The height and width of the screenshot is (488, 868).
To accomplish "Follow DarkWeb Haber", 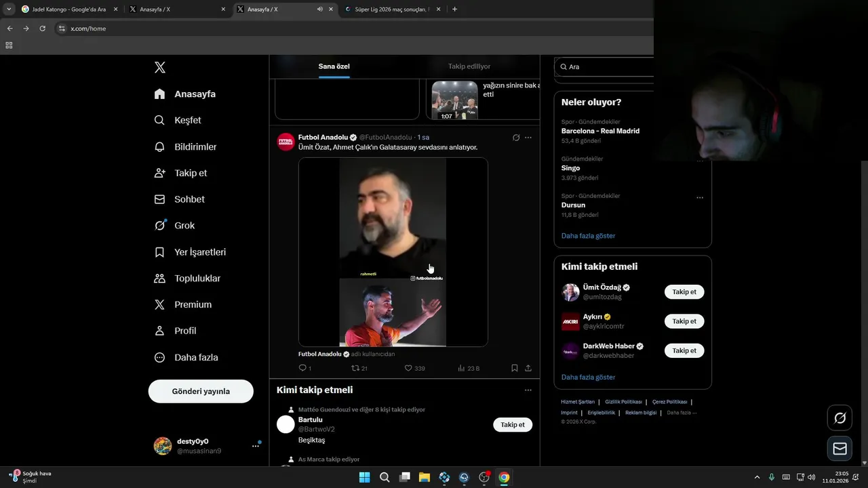I will coord(684,350).
